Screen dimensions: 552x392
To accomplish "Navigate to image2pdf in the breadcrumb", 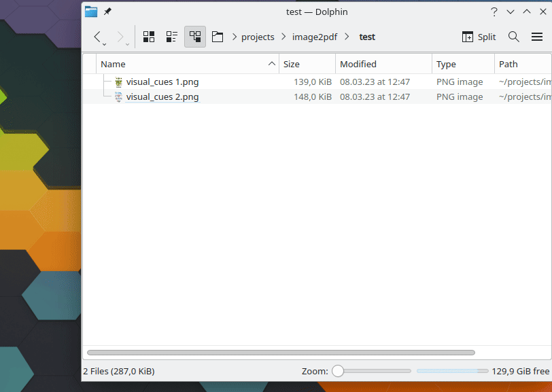I will [x=315, y=37].
